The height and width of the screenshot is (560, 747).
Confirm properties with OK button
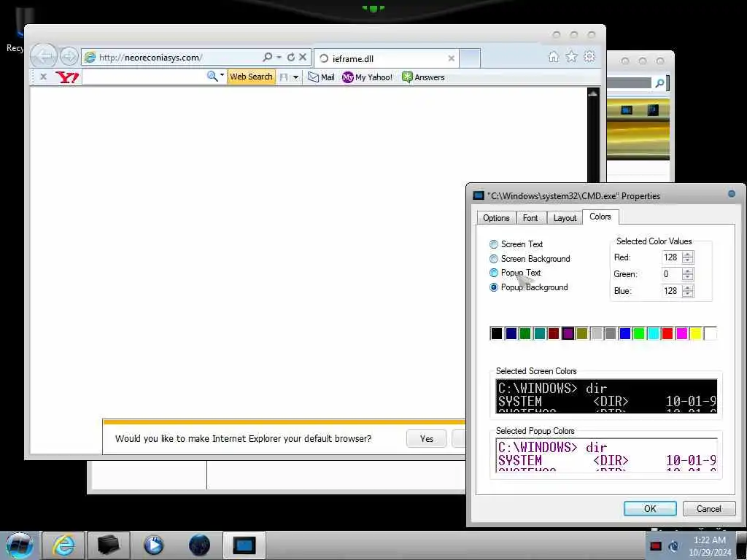[x=650, y=508]
